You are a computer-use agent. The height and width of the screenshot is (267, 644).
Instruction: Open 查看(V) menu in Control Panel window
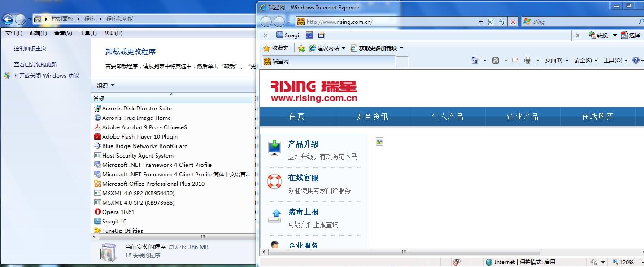(x=63, y=33)
